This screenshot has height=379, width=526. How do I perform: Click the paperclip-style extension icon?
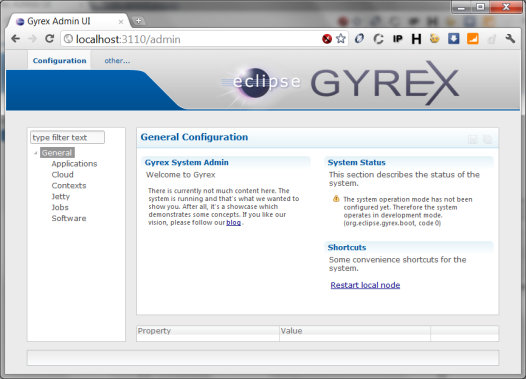359,39
